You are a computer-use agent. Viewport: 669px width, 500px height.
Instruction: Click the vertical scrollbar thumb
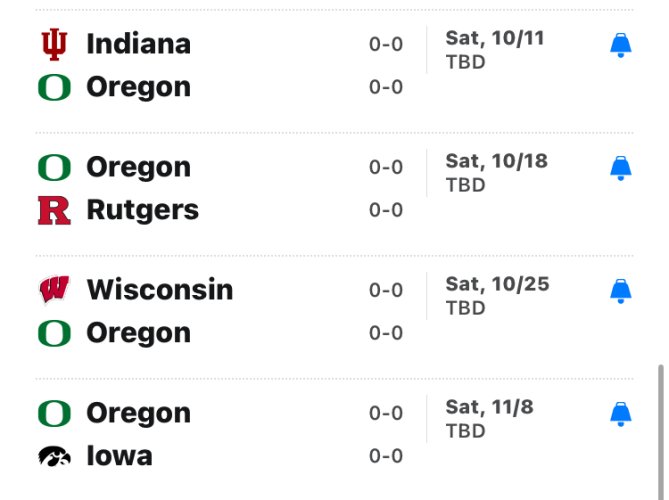point(659,432)
